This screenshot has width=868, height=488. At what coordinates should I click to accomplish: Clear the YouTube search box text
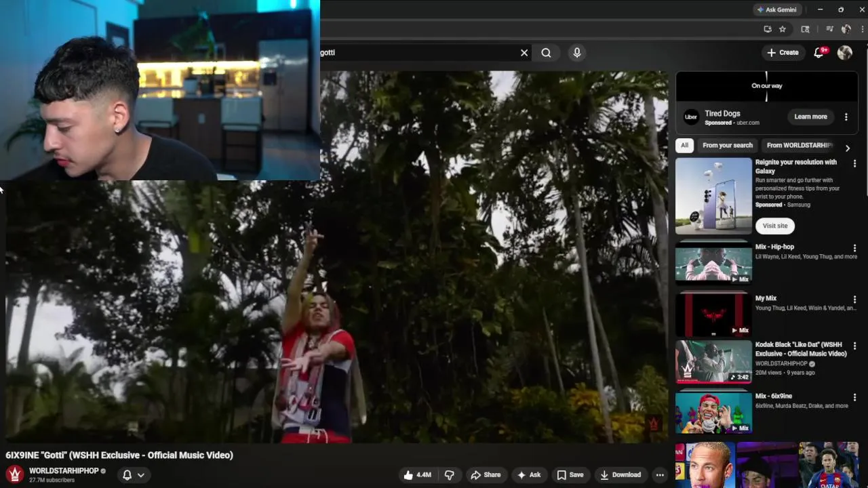[524, 52]
